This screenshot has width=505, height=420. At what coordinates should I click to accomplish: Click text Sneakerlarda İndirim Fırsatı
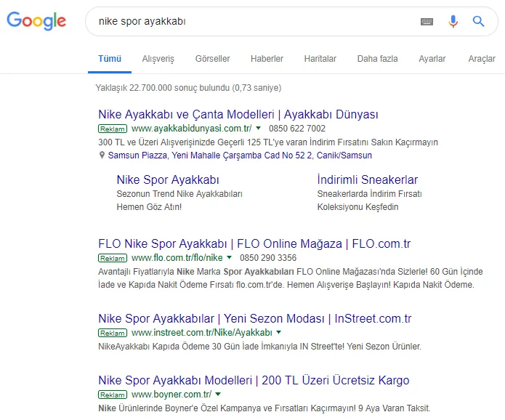(x=369, y=194)
